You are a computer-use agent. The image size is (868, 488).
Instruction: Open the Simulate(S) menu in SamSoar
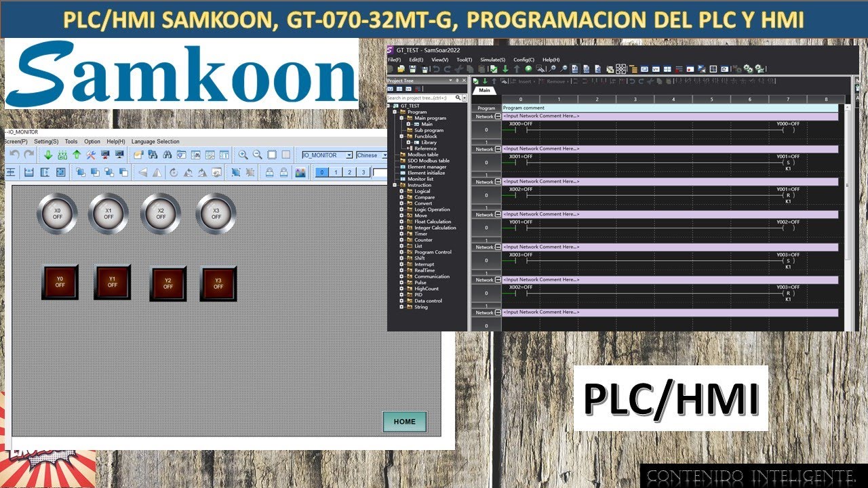(x=493, y=60)
